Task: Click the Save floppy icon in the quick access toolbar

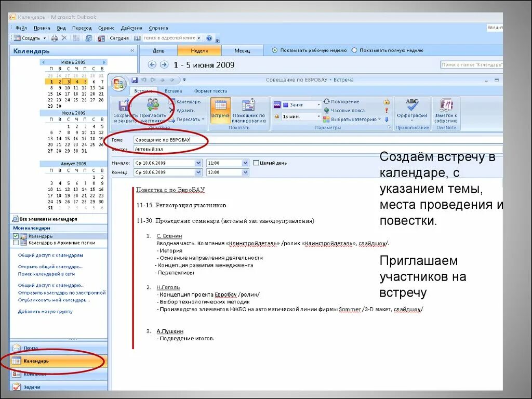Action: (x=135, y=80)
